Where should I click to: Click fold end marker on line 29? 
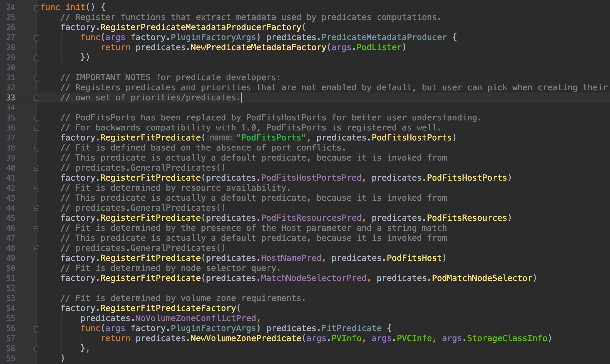pos(37,58)
